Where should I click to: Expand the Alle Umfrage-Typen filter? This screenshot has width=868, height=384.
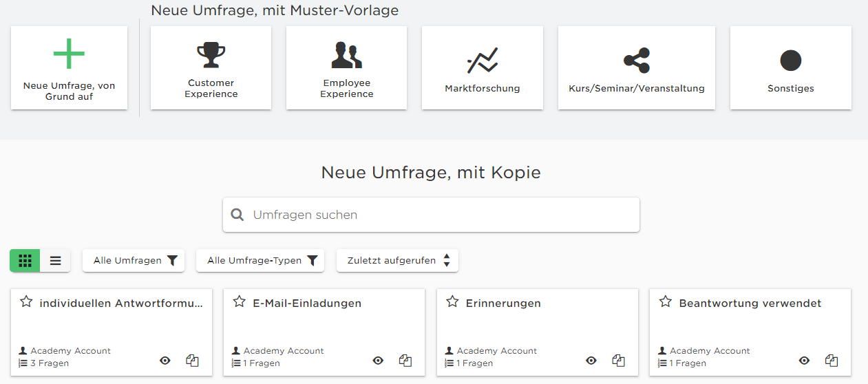click(x=260, y=261)
